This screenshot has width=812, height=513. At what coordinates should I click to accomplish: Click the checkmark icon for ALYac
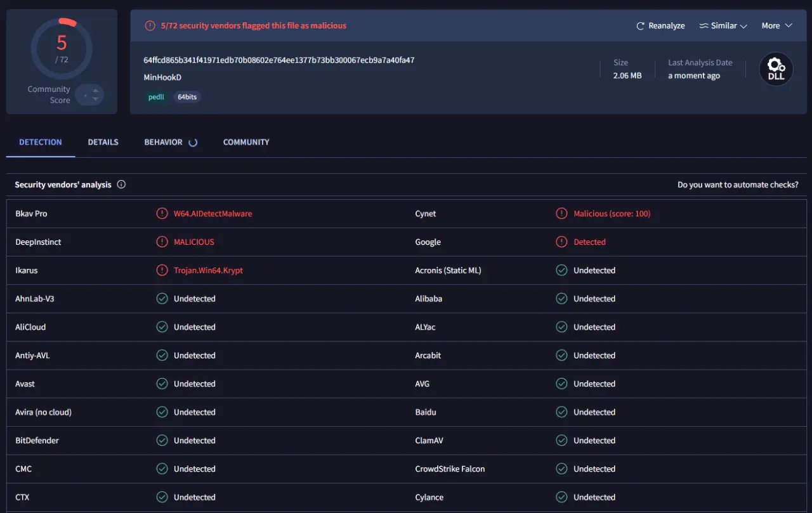pos(561,327)
